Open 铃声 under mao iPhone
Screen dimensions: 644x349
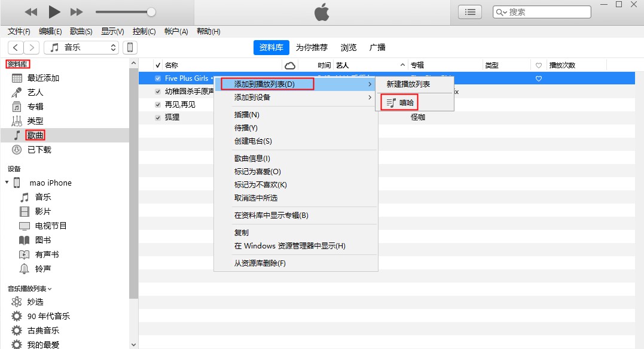pyautogui.click(x=43, y=269)
